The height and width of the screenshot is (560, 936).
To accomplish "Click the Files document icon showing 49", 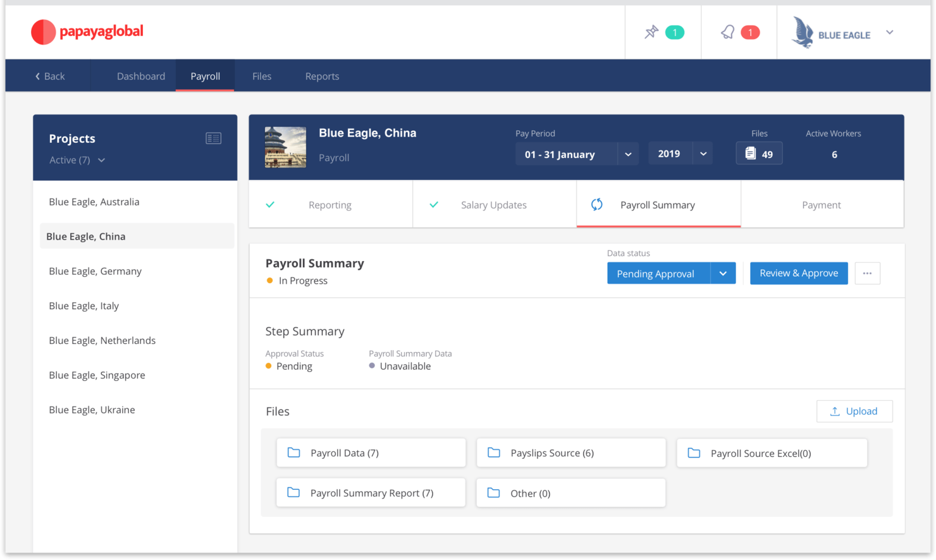I will pyautogui.click(x=759, y=153).
